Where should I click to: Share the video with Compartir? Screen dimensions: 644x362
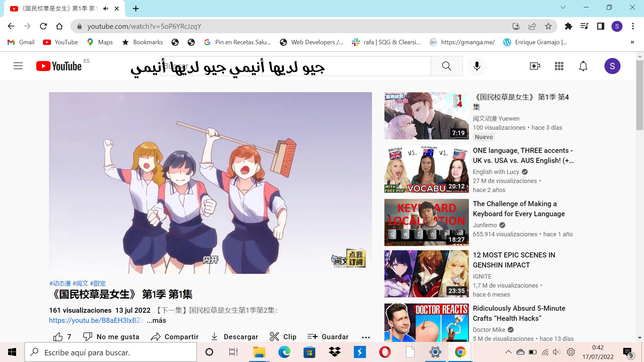pos(174,337)
